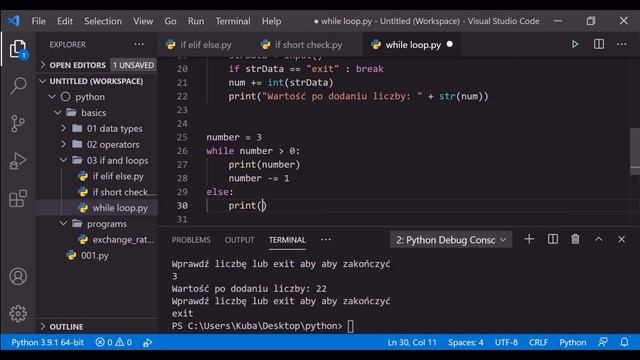The width and height of the screenshot is (640, 360).
Task: Click Ln 30, Col 11 status entry
Action: click(412, 342)
